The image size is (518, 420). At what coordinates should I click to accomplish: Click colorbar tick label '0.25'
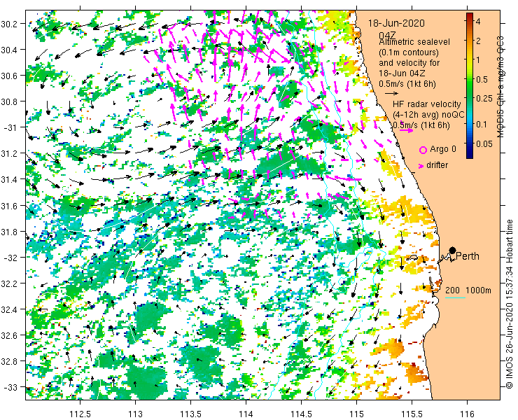point(484,99)
